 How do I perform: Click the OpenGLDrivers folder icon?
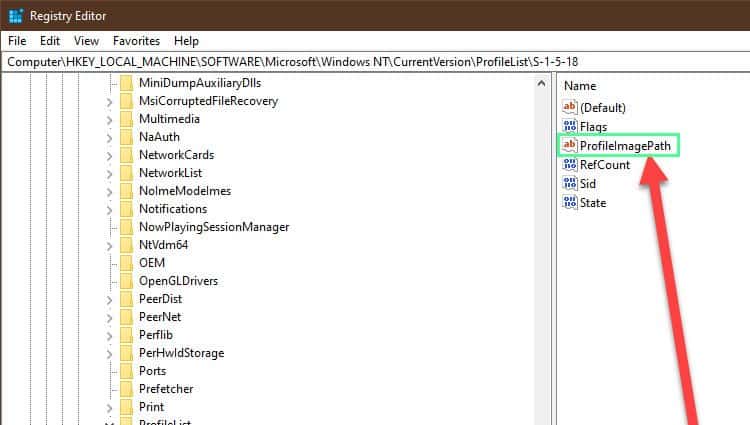coord(127,281)
